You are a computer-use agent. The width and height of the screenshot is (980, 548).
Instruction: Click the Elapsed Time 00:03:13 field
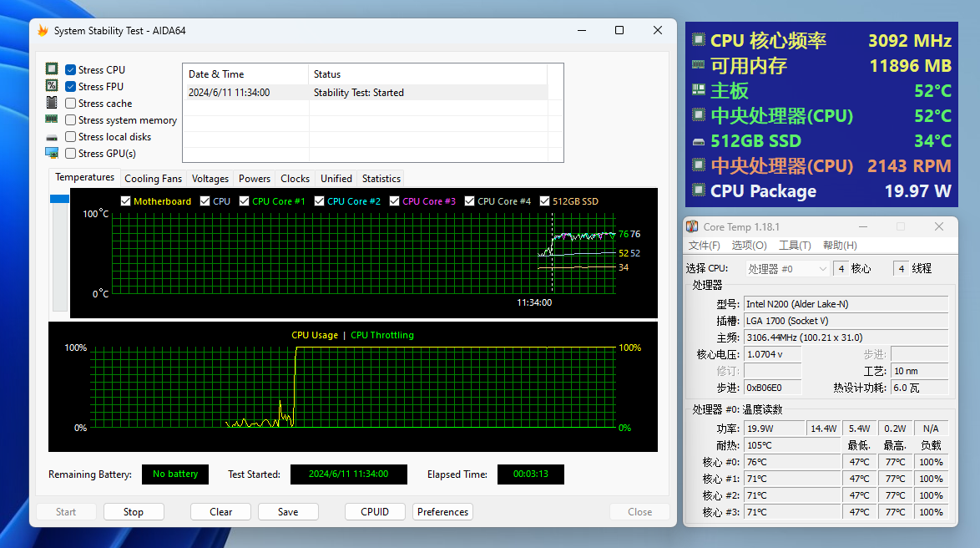[x=531, y=474]
